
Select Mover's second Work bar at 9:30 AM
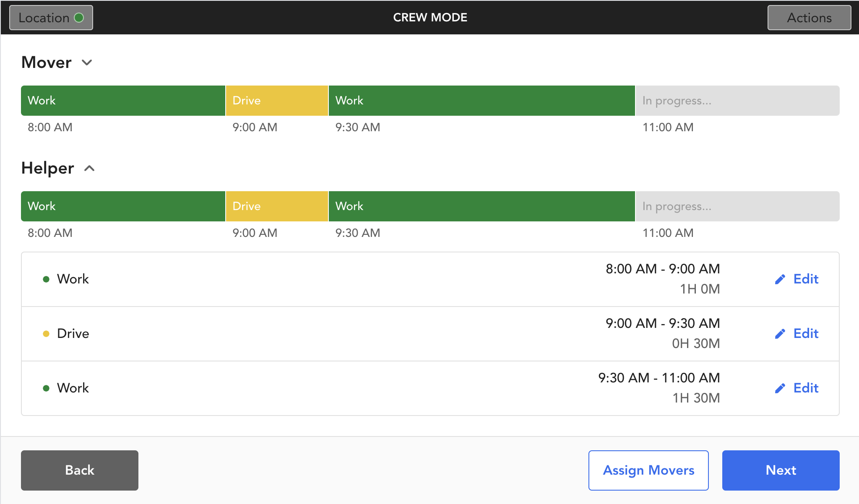482,101
